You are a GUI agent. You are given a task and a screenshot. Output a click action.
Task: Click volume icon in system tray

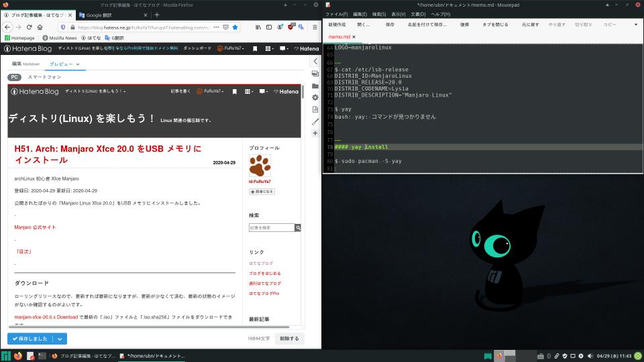(590, 356)
